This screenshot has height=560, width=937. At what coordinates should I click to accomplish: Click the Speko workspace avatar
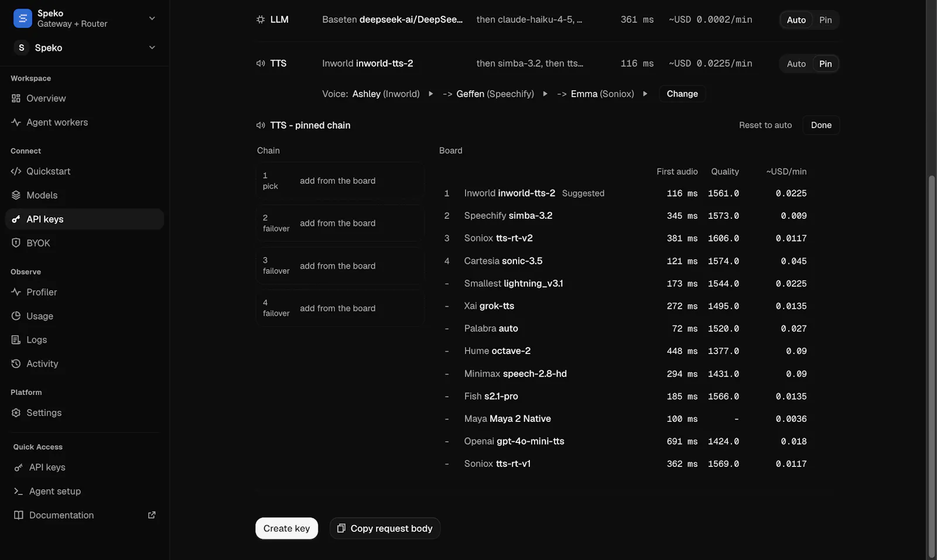coord(22,47)
